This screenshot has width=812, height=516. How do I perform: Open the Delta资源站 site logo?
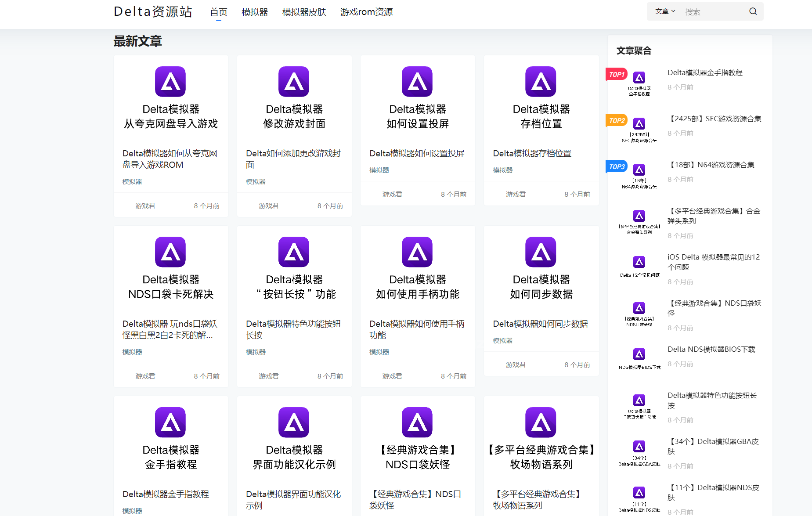(x=153, y=11)
